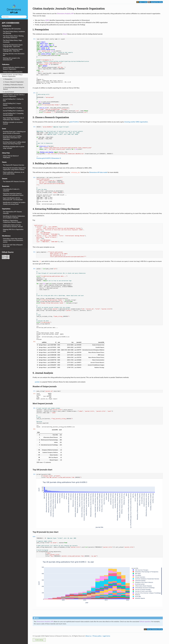Screen dimensions: 169x644
Task: Click the 'journal.title' axis label on the Top 100 chart
Action: [99, 527]
